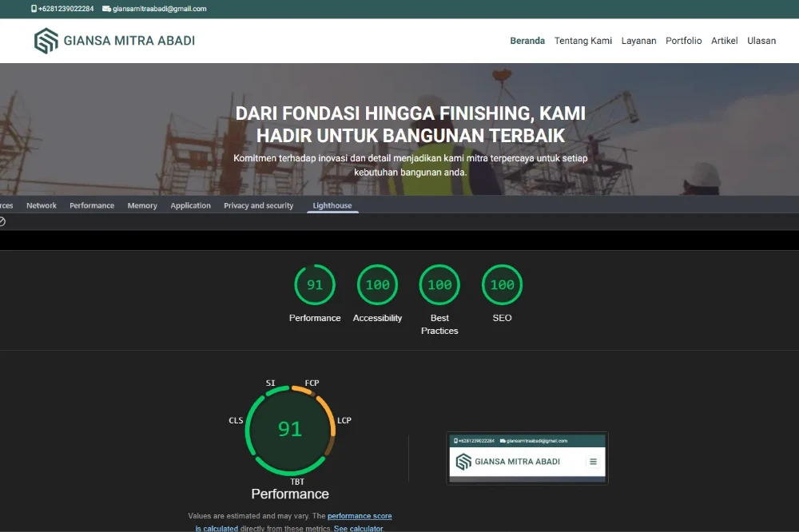The image size is (799, 532).
Task: Open the Privacy and security panel
Action: click(x=258, y=205)
